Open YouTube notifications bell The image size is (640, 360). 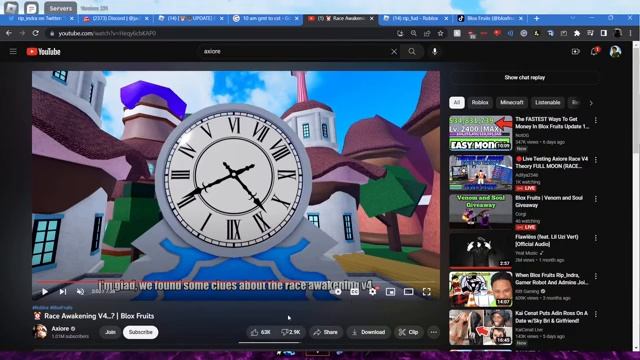point(594,51)
